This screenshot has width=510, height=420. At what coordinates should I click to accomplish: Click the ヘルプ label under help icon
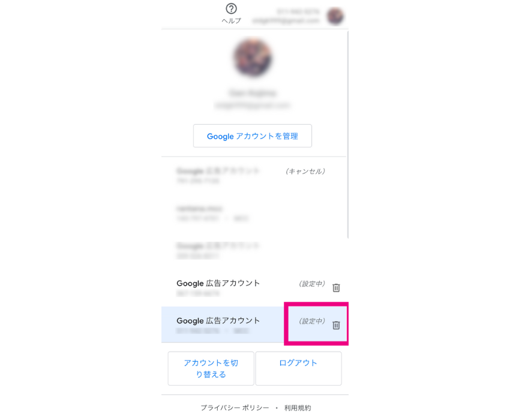point(231,21)
